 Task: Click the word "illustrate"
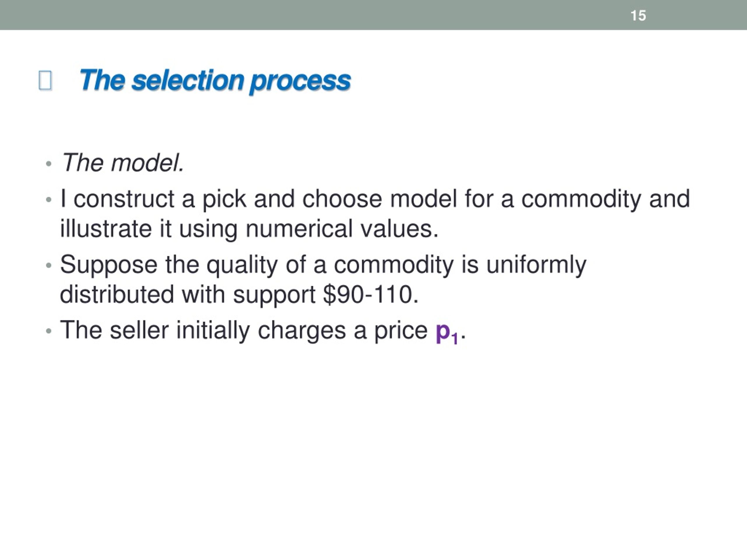106,229
